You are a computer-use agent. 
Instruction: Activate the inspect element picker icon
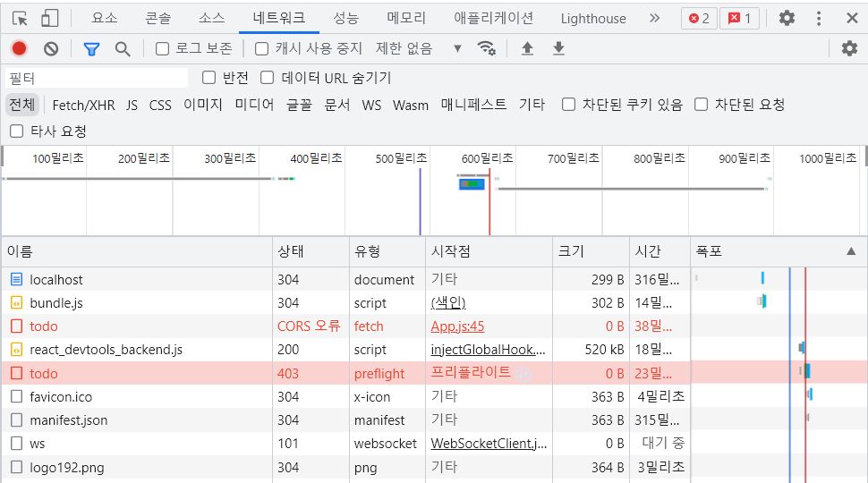point(20,19)
